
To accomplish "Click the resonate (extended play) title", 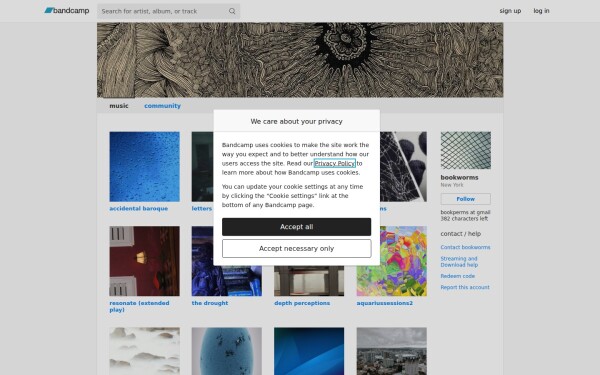I will click(139, 307).
